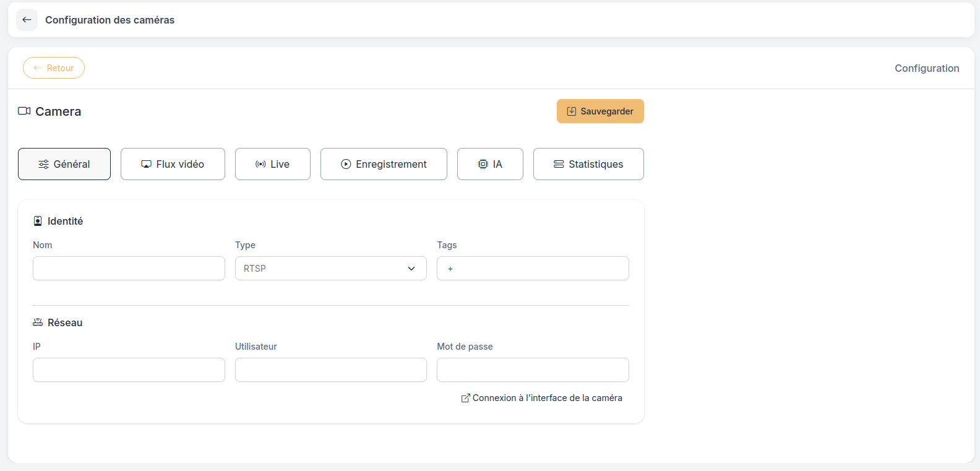Screen dimensions: 980x471
Task: Click the Mot de passe field
Action: click(533, 370)
